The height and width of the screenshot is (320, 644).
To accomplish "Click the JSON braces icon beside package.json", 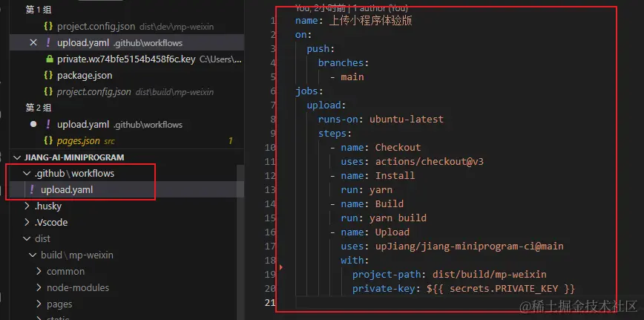I will tap(48, 76).
